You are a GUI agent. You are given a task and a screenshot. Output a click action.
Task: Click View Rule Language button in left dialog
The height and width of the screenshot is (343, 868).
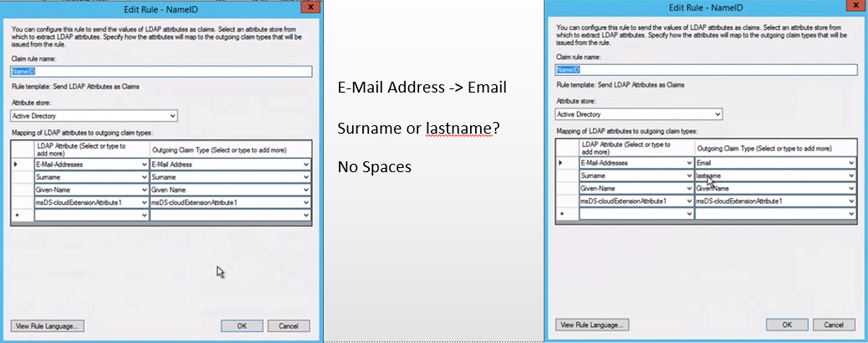click(47, 326)
